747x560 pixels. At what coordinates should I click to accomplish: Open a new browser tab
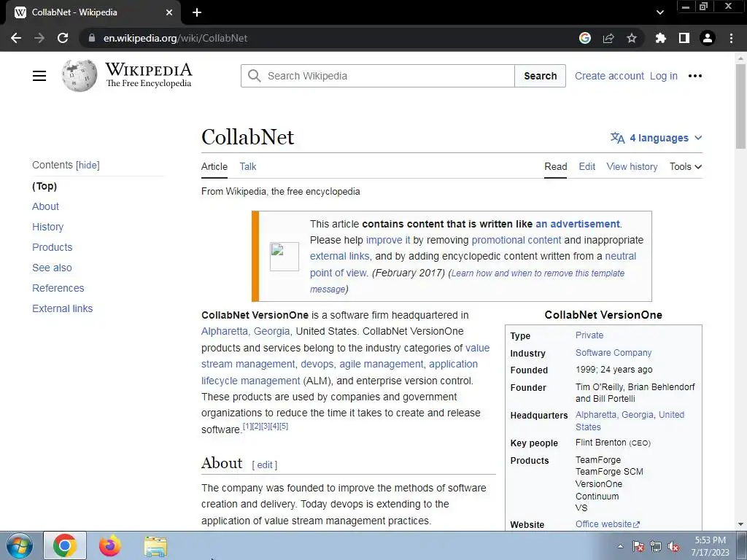[x=197, y=12]
